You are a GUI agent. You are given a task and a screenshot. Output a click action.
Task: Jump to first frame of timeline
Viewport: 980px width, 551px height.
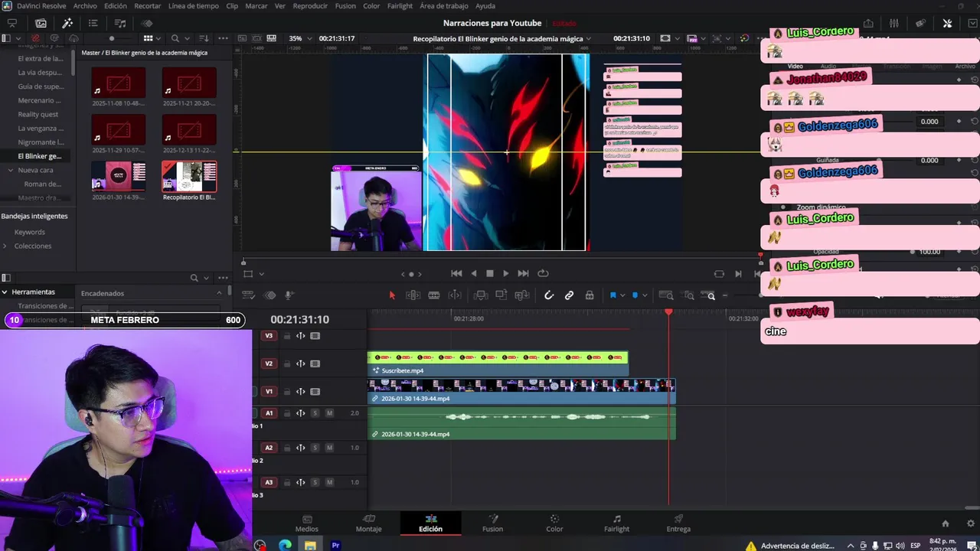tap(456, 273)
